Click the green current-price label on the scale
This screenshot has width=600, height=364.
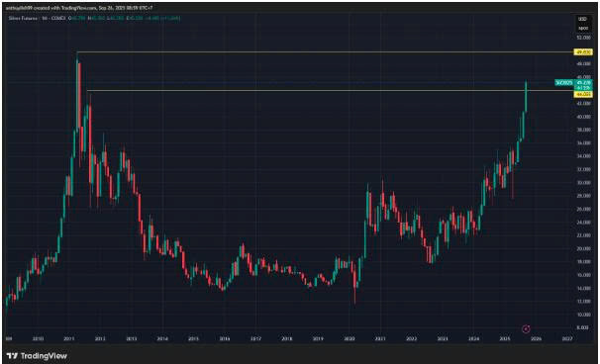(x=583, y=82)
